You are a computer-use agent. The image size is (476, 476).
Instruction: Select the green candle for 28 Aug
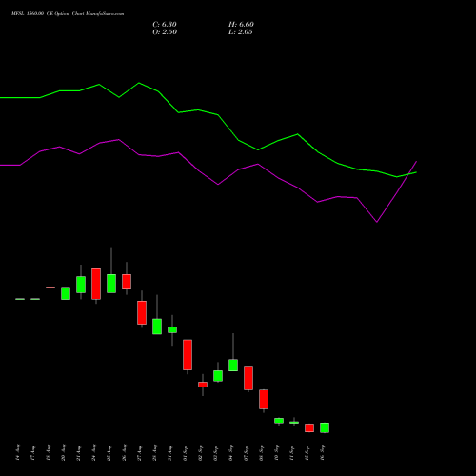[x=157, y=327]
